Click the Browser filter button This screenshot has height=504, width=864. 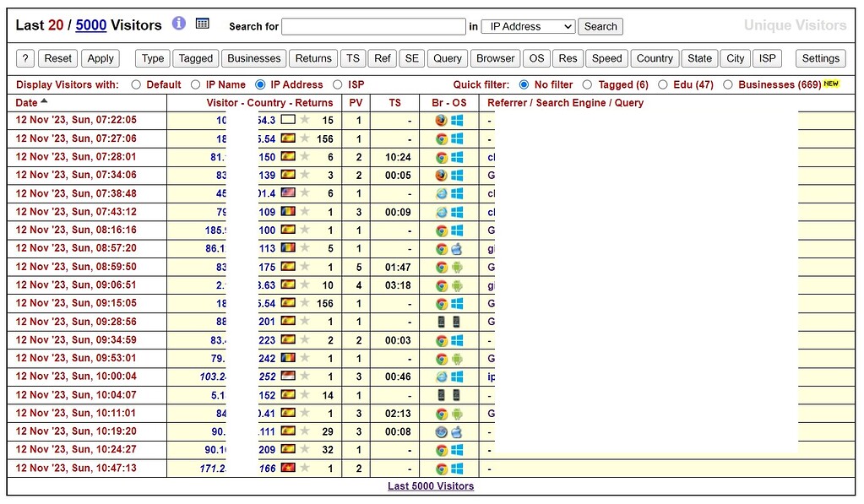495,58
